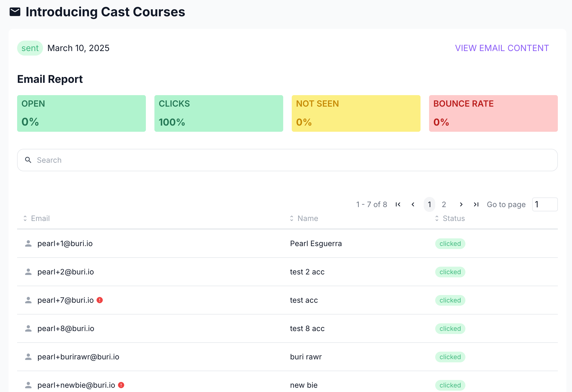Select page 1 in pagination

[x=429, y=204]
